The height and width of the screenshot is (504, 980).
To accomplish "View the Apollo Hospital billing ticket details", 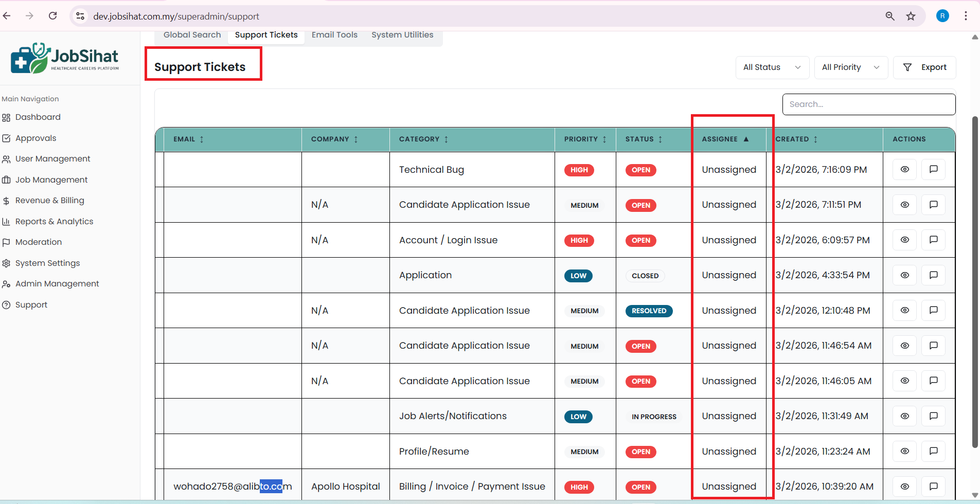I will 904,486.
